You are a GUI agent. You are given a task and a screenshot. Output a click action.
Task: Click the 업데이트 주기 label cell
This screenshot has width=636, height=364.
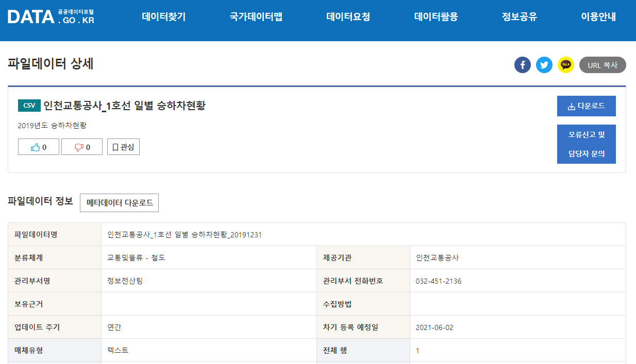click(x=55, y=327)
